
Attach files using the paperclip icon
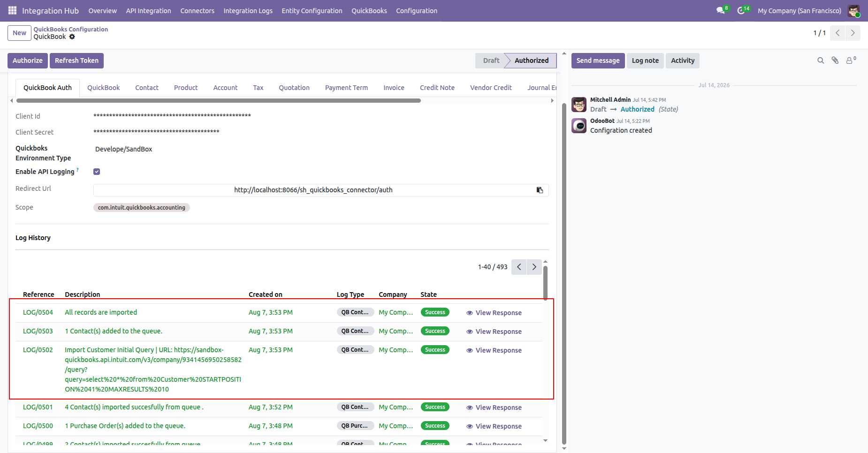(835, 60)
